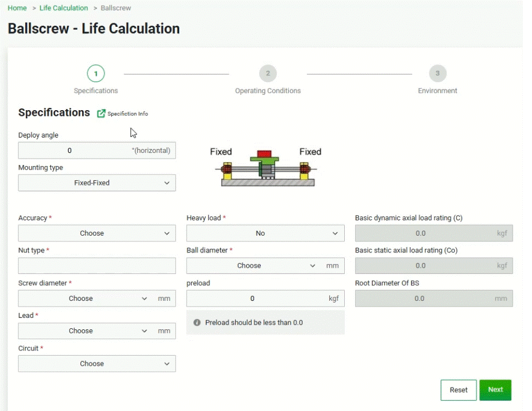Expand the Lead dropdown

84,331
